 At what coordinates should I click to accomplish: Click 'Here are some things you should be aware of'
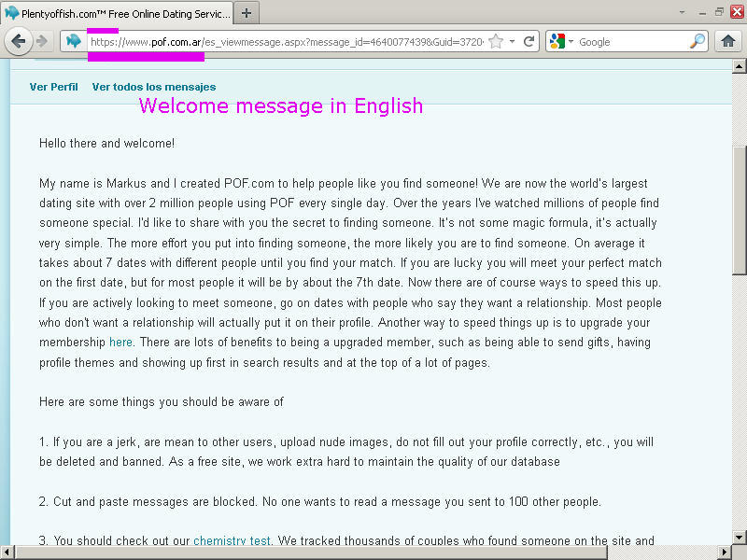tap(161, 402)
